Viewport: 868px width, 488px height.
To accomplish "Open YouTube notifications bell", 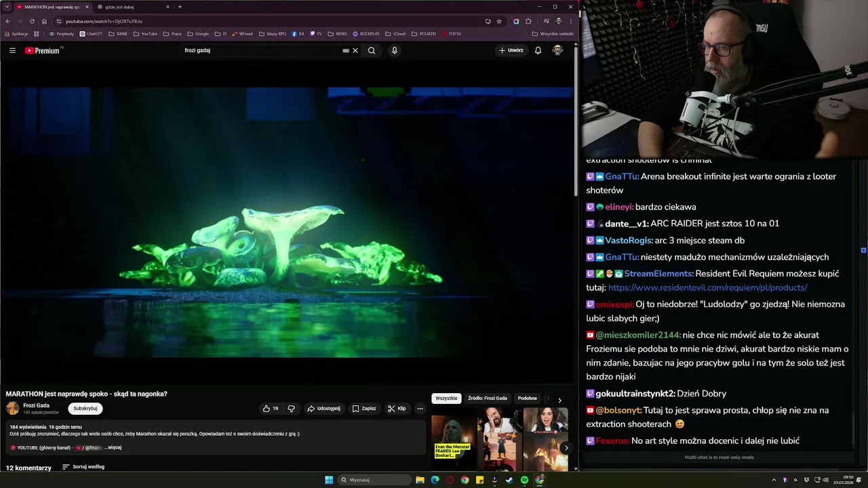I will [538, 50].
